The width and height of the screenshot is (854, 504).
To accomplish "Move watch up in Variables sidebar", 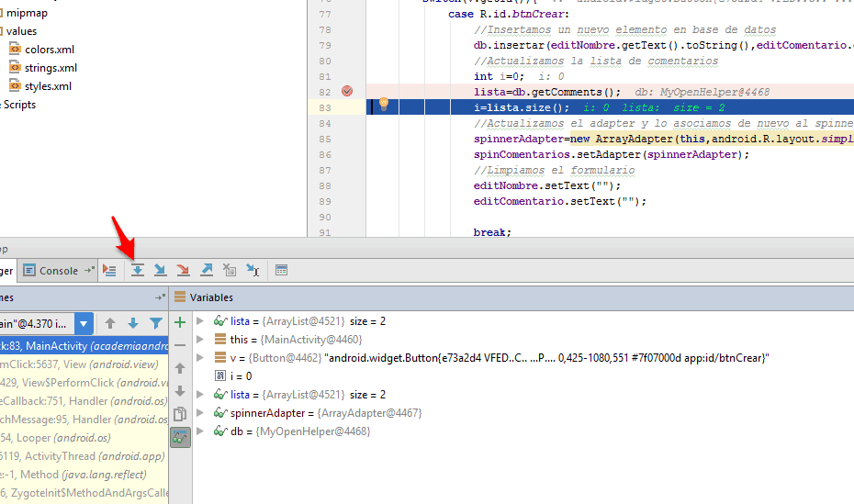I will click(x=180, y=368).
